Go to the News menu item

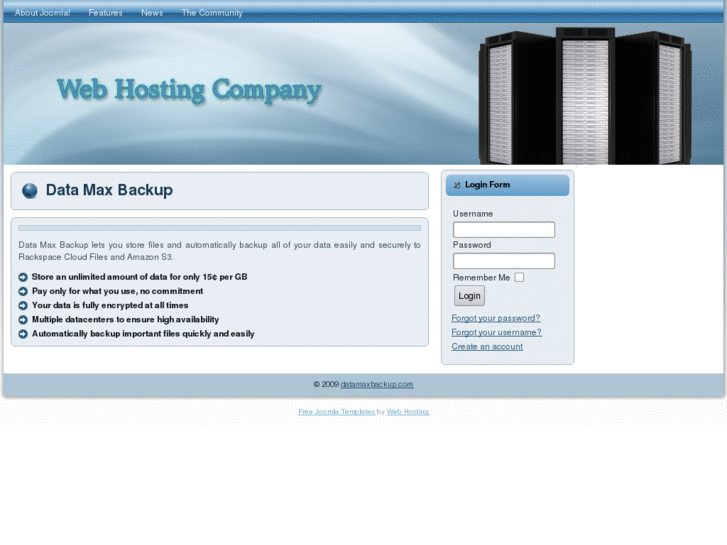pos(152,13)
